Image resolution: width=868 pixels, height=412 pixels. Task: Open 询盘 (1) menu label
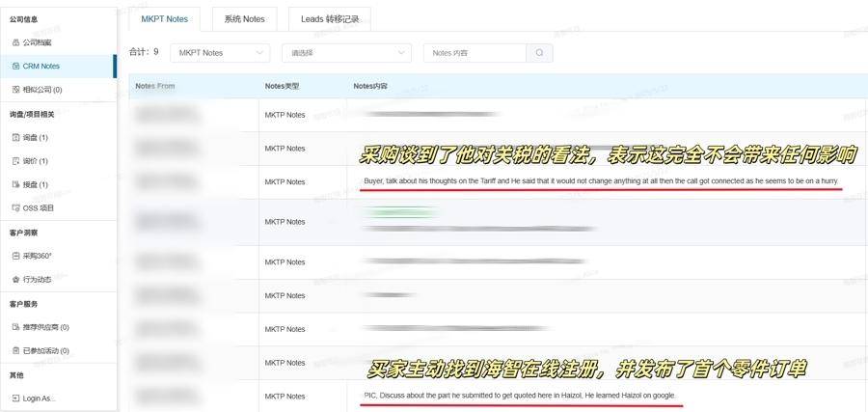(x=36, y=137)
